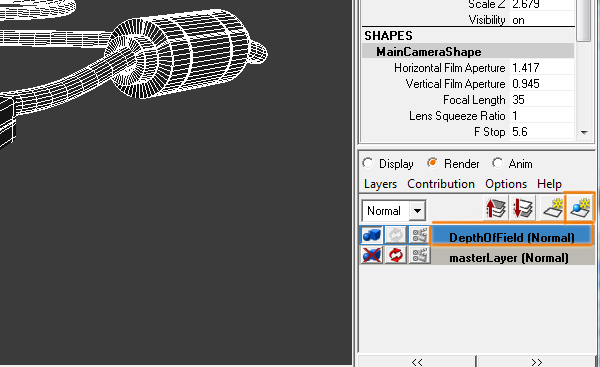
Task: Create new layer and assign selected objects
Action: [580, 208]
